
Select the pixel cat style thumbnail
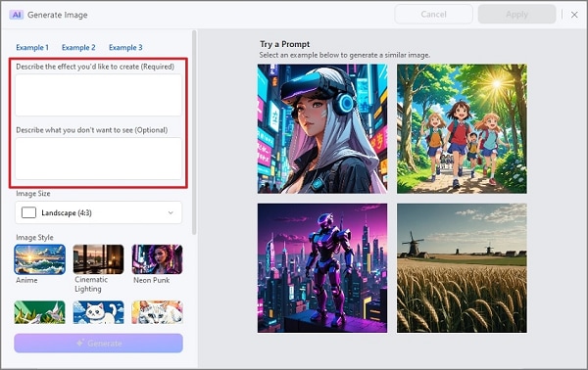tap(98, 312)
